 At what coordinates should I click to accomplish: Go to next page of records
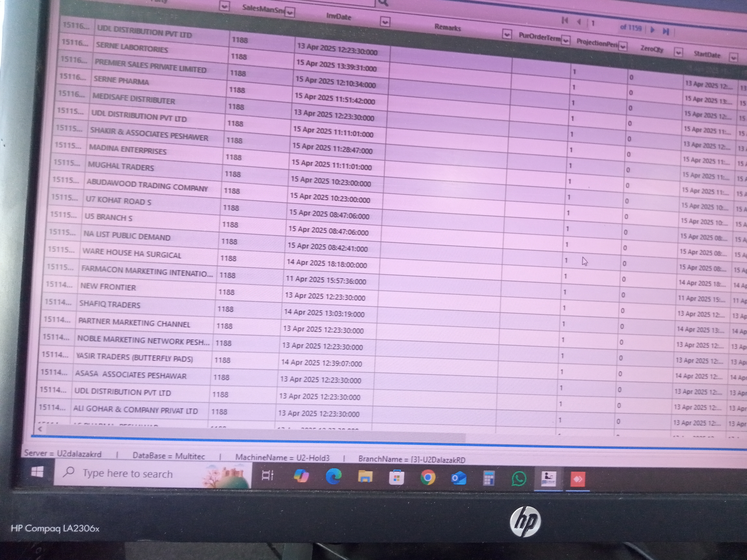click(x=652, y=30)
